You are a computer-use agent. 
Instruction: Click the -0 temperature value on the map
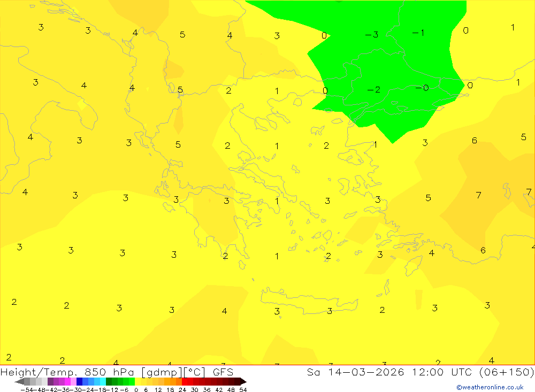(x=422, y=88)
